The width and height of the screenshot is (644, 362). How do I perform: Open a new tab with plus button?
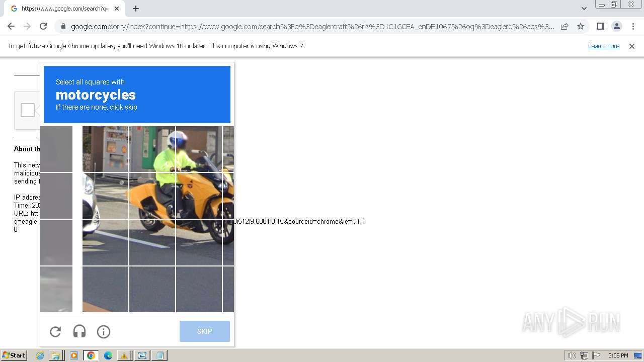(136, 9)
